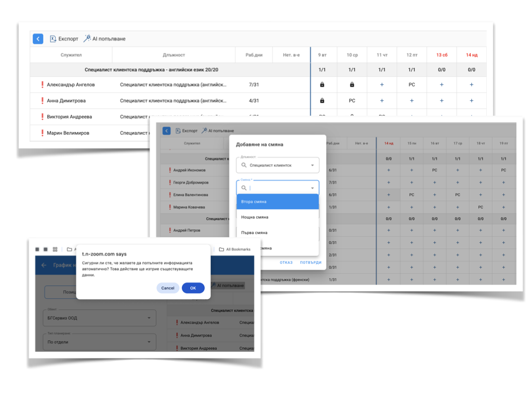Expand the Длъжност dropdown in shift dialog

pyautogui.click(x=312, y=165)
